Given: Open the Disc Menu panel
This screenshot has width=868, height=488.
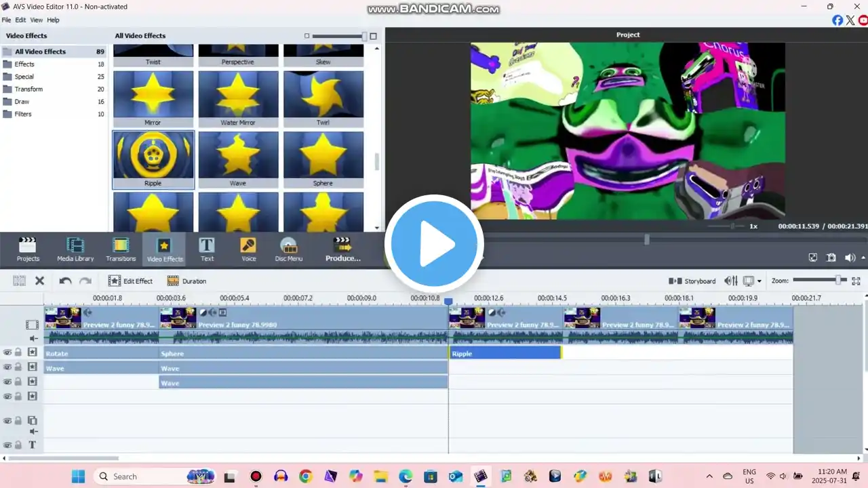Looking at the screenshot, I should coord(289,249).
